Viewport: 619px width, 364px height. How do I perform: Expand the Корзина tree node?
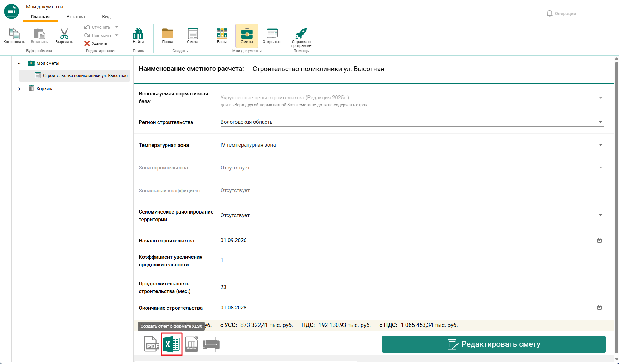(19, 89)
